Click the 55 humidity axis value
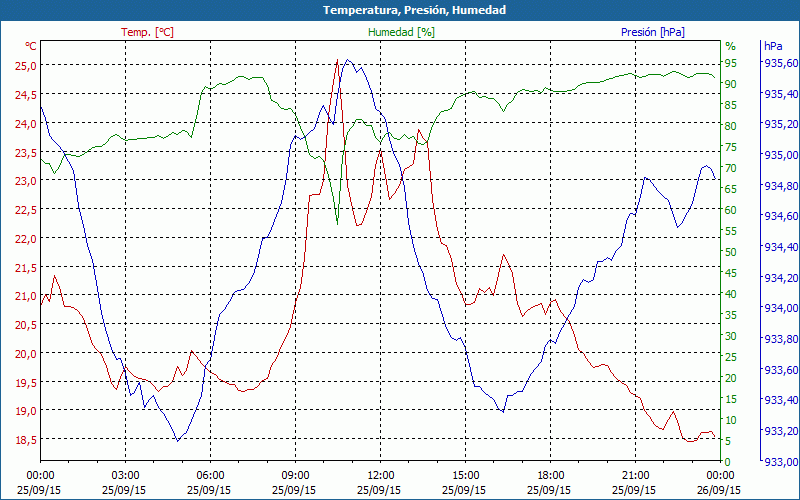Image resolution: width=800 pixels, height=500 pixels. click(x=731, y=231)
